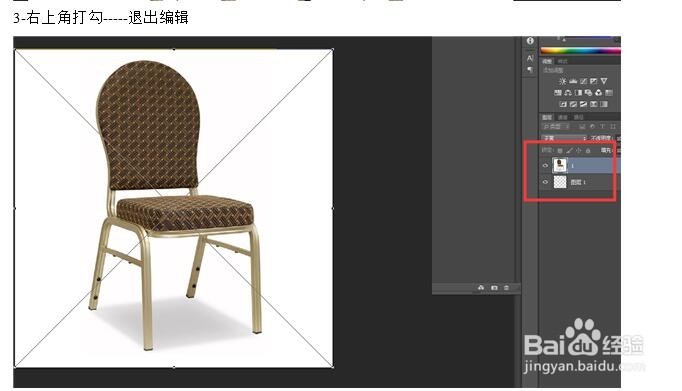Add a Levels adjustment
Image resolution: width=682 pixels, height=391 pixels.
573,81
